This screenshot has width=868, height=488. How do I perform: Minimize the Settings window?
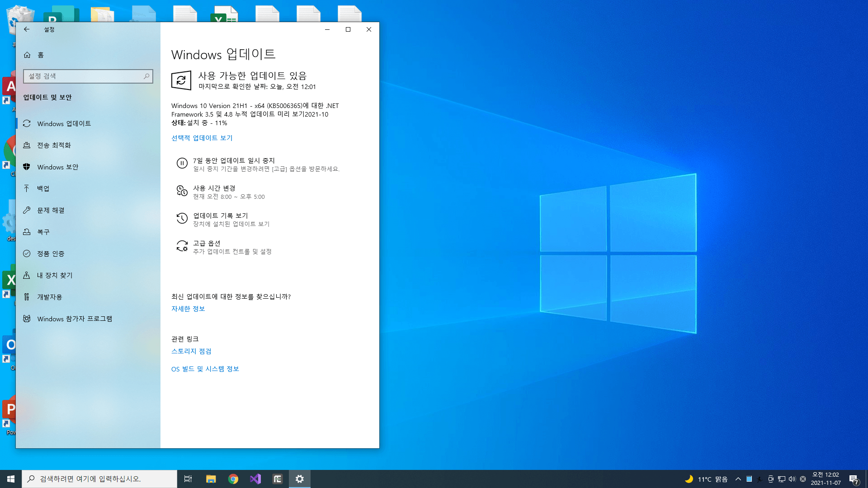coord(327,29)
